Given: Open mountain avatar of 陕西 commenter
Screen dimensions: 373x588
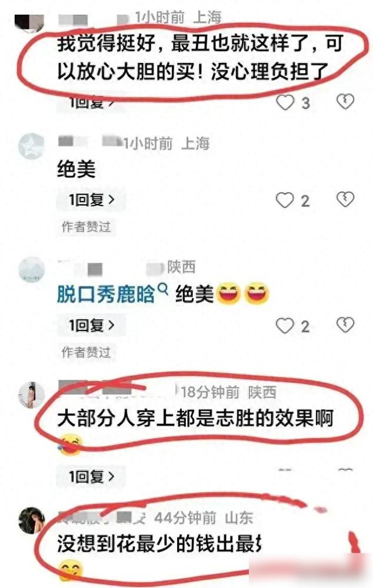Looking at the screenshot, I should tap(32, 269).
